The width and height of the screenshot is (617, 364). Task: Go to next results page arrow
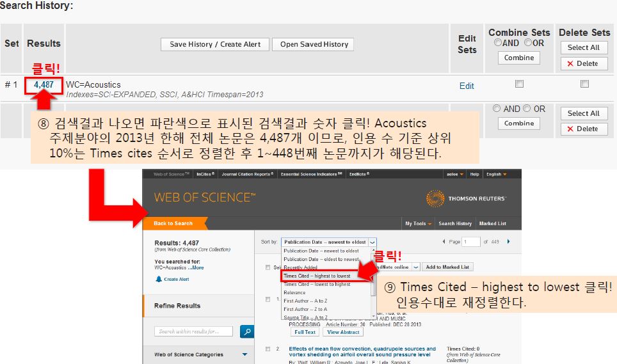(508, 242)
